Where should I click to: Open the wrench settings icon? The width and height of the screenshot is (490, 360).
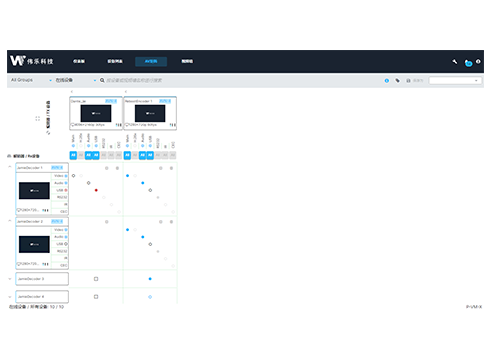pyautogui.click(x=455, y=61)
